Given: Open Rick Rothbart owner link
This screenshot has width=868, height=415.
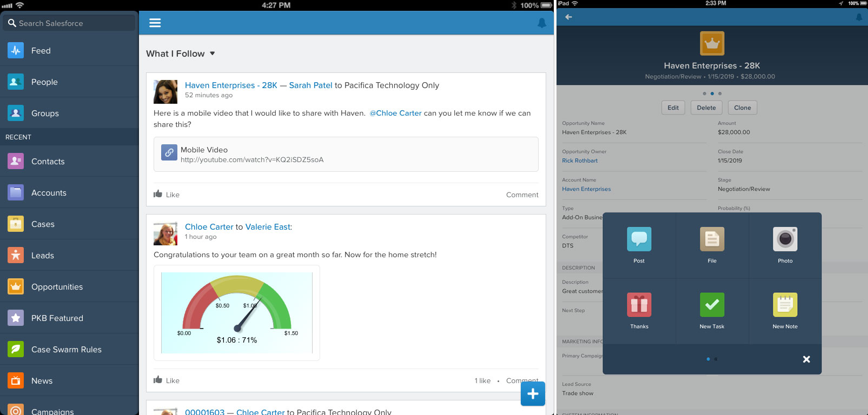Looking at the screenshot, I should click(x=580, y=160).
